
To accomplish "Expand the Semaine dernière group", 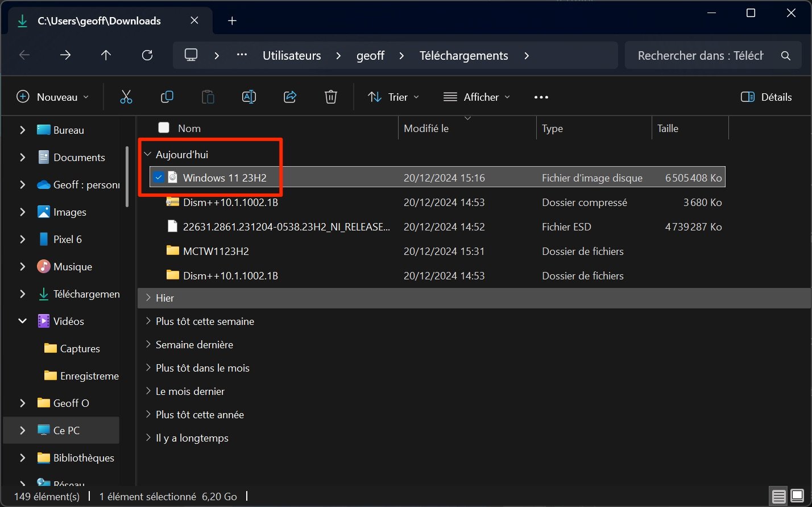I will point(148,344).
